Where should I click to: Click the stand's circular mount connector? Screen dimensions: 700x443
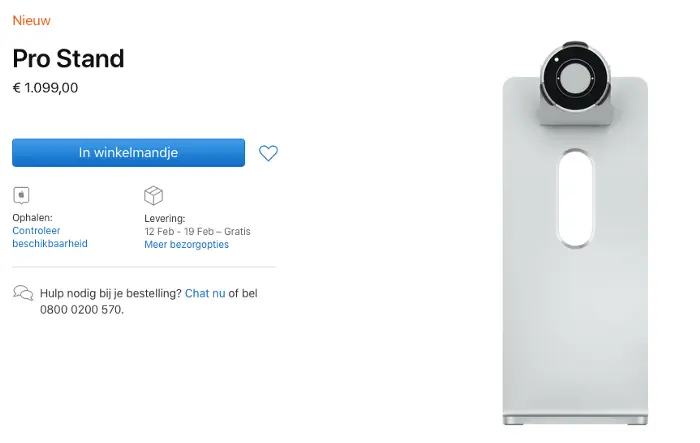tap(575, 78)
